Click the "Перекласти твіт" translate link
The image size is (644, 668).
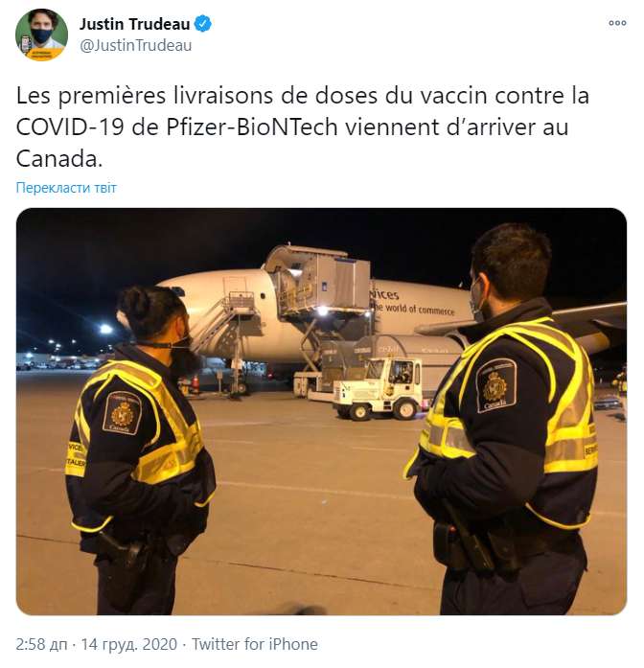point(66,188)
